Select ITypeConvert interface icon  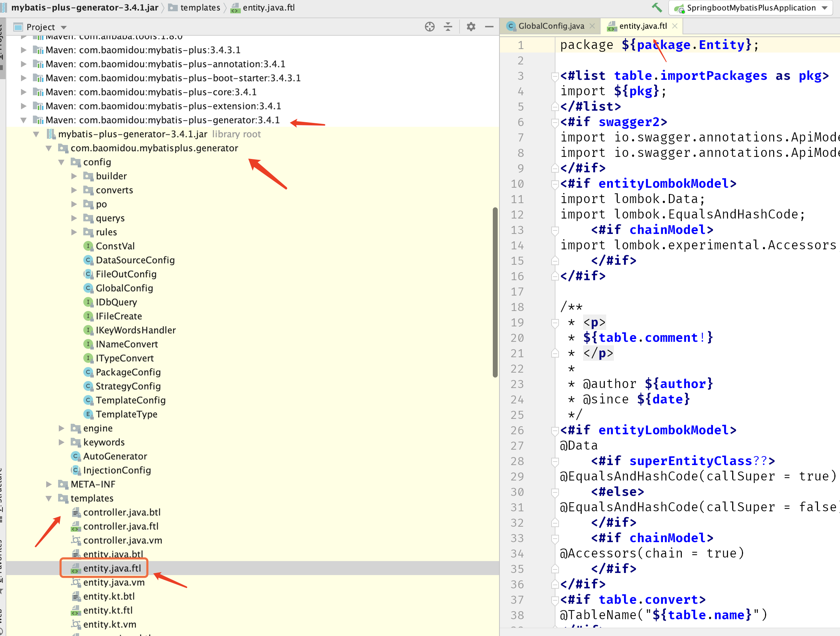point(88,358)
